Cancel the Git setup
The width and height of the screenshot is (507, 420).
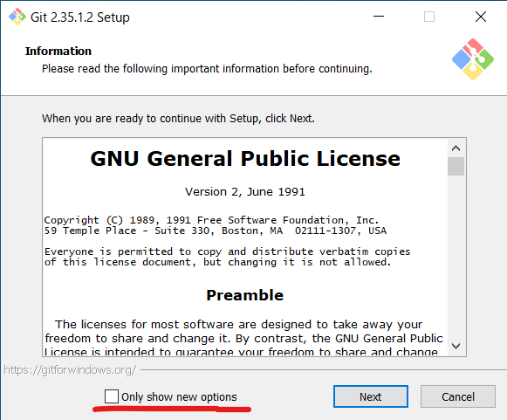(458, 396)
